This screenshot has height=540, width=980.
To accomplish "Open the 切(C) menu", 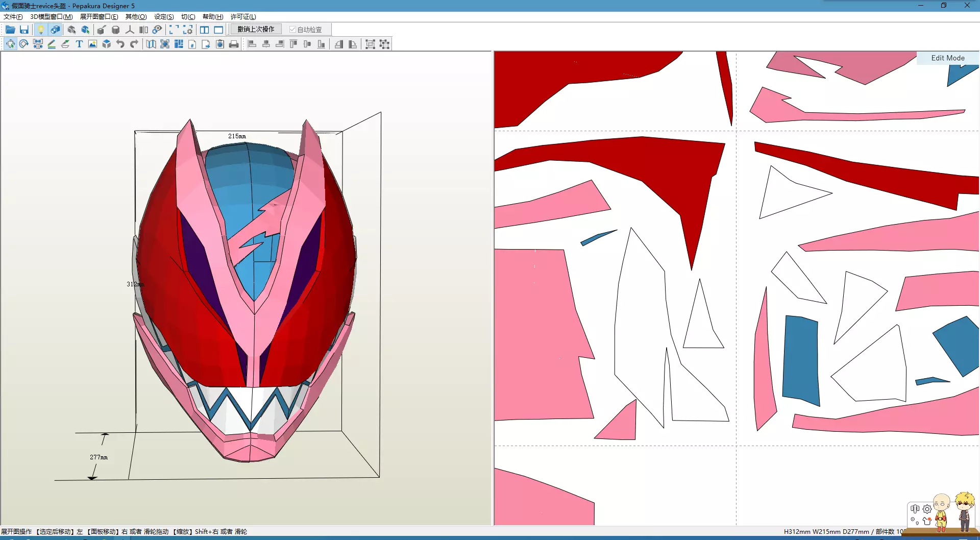I will (188, 17).
